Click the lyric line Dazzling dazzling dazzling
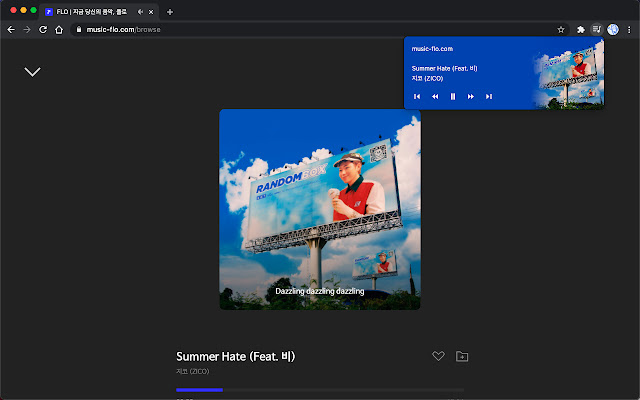 click(320, 291)
